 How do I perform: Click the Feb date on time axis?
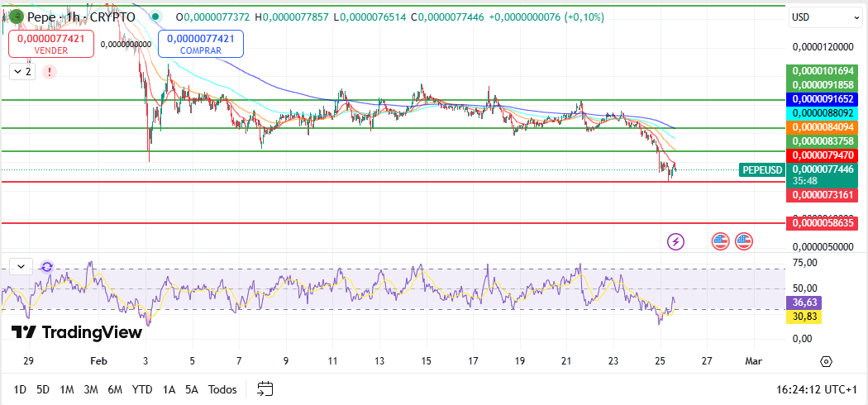click(x=98, y=361)
